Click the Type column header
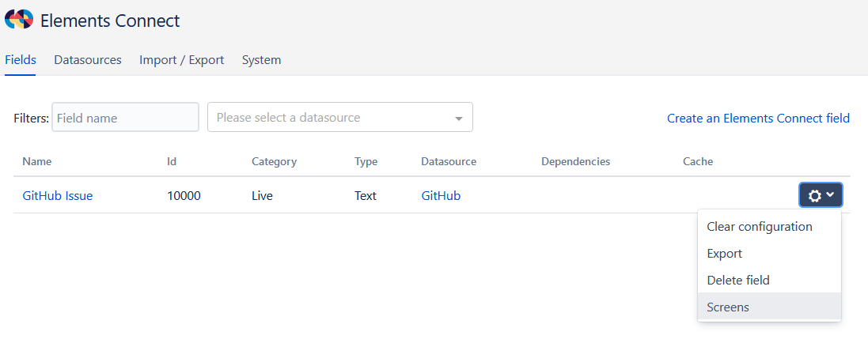 (366, 161)
